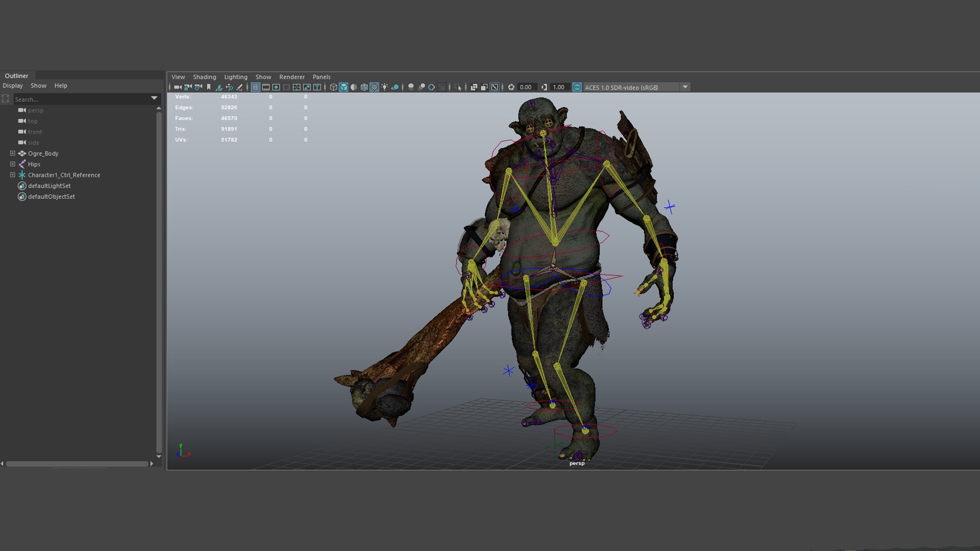Open the Shading menu
Viewport: 980px width, 551px height.
[x=204, y=77]
